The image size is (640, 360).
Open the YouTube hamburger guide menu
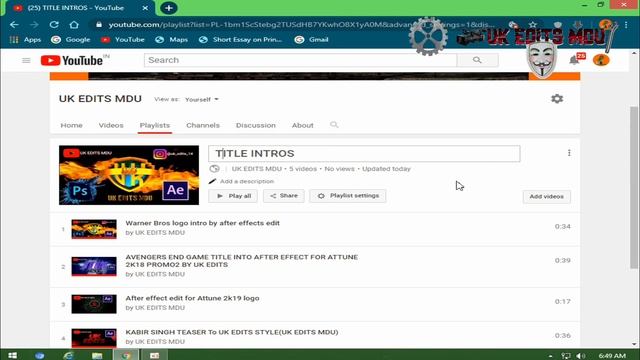[x=26, y=60]
